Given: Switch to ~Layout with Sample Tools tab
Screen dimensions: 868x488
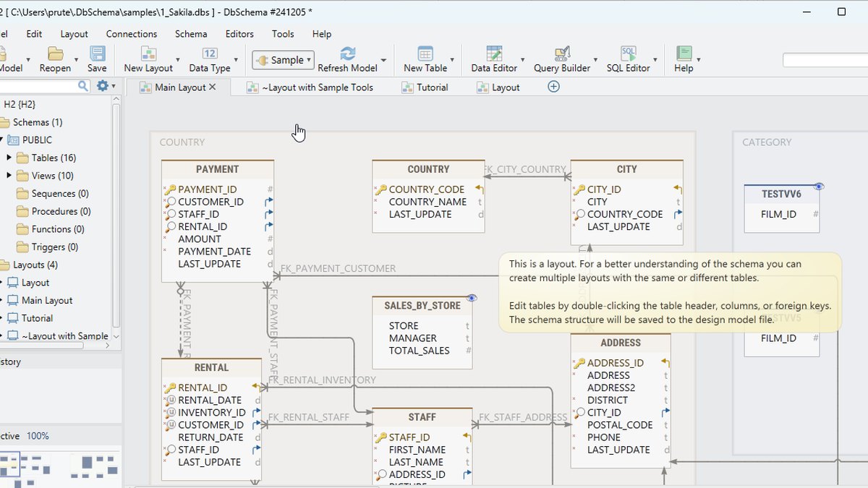Looking at the screenshot, I should (310, 87).
